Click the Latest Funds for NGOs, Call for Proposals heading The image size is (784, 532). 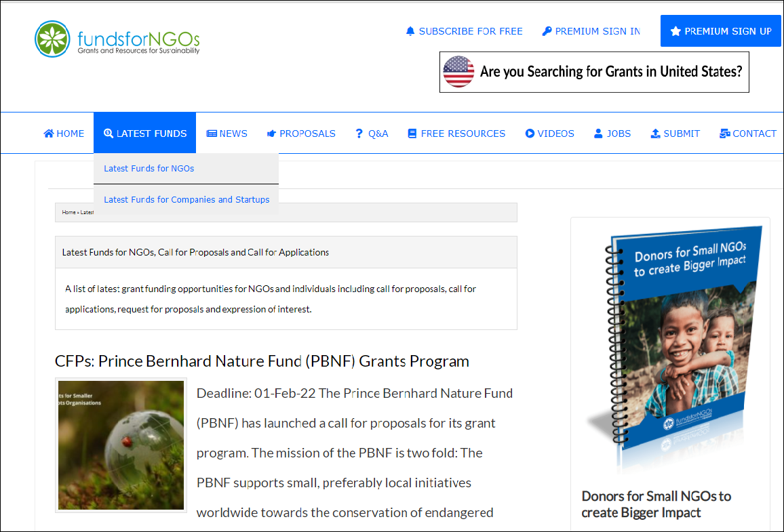point(195,252)
